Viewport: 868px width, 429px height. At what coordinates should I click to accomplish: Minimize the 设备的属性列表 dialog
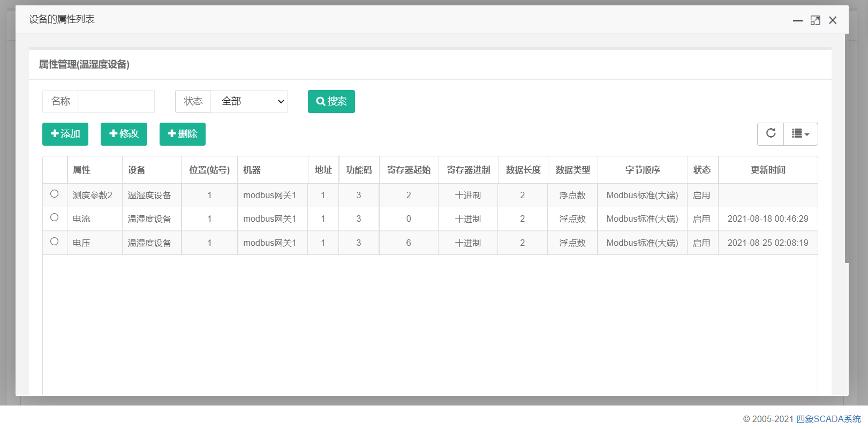point(797,20)
